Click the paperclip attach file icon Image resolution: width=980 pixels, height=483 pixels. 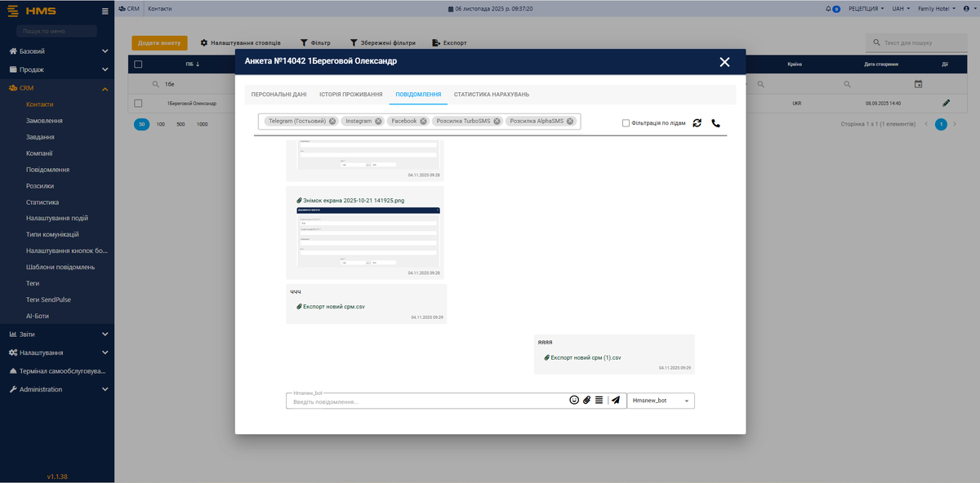[586, 401]
